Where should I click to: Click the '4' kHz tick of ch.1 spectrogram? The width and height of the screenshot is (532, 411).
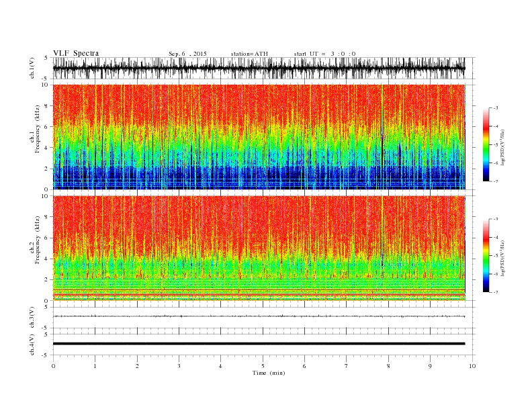pyautogui.click(x=46, y=148)
